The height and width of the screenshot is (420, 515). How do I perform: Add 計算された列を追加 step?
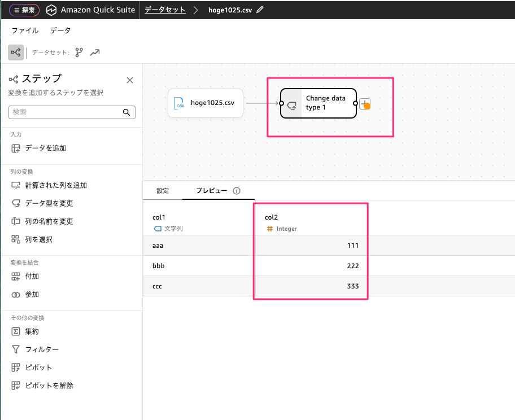coord(55,185)
